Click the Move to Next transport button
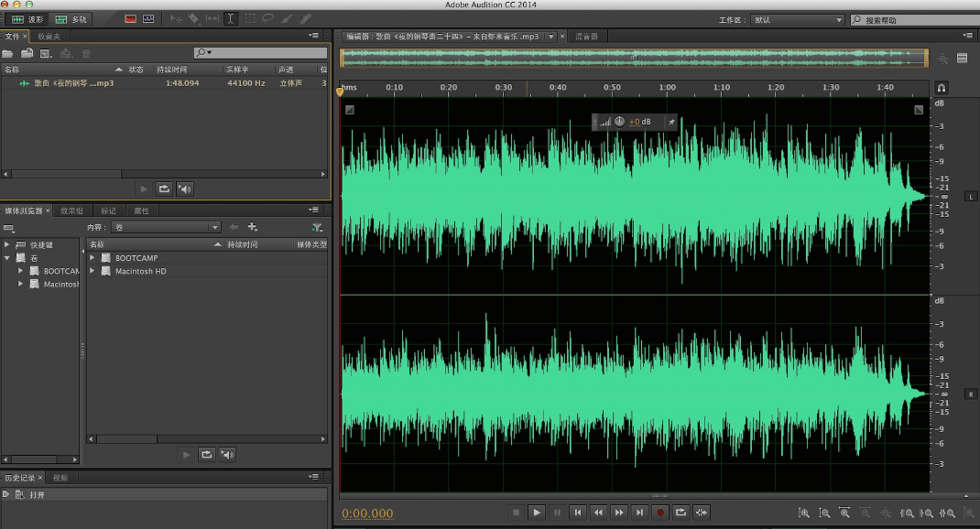Screen dimensions: 980x529 click(640, 513)
